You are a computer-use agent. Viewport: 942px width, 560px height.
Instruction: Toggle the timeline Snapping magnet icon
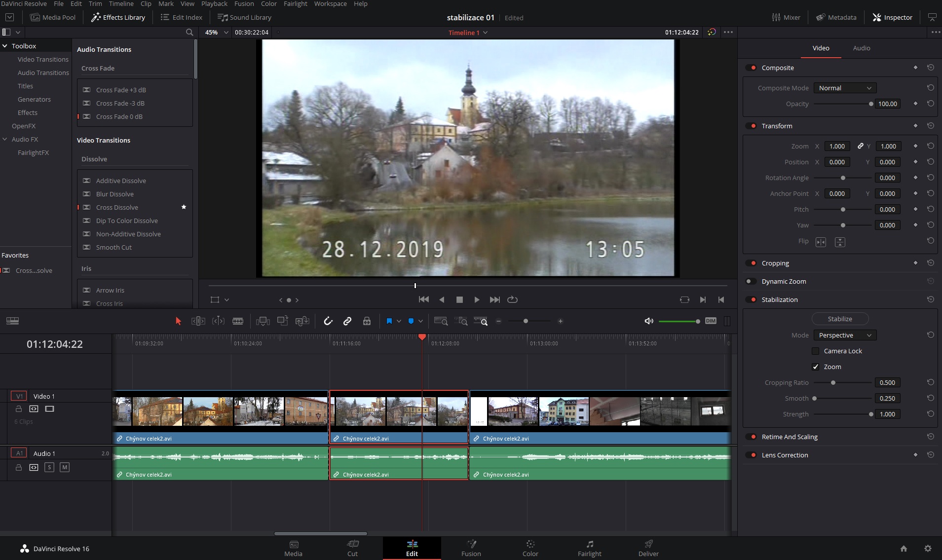328,321
